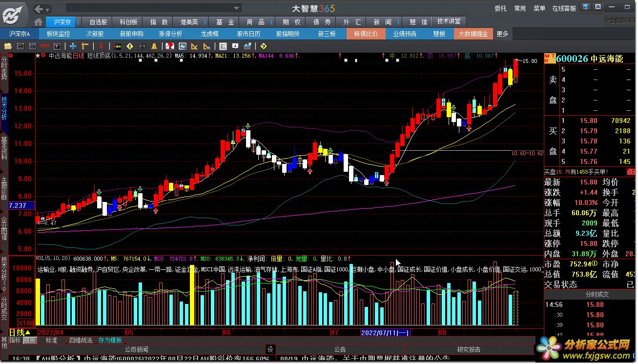Select the 主题诊断 side tab
Viewport: 638px width, 364px height.
click(x=4, y=187)
